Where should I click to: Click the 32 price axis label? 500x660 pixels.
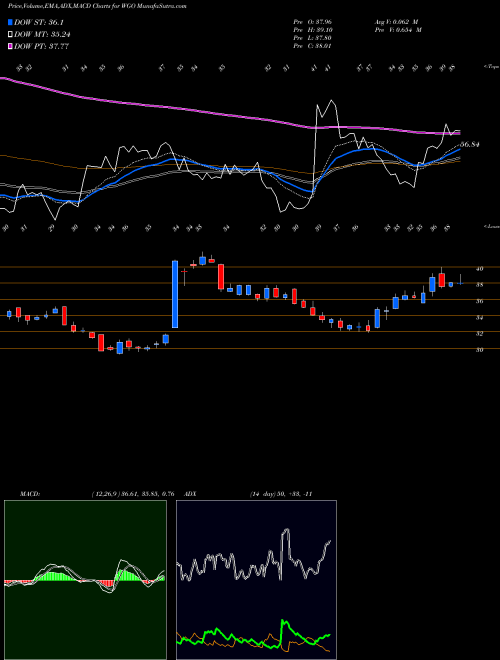click(x=479, y=334)
